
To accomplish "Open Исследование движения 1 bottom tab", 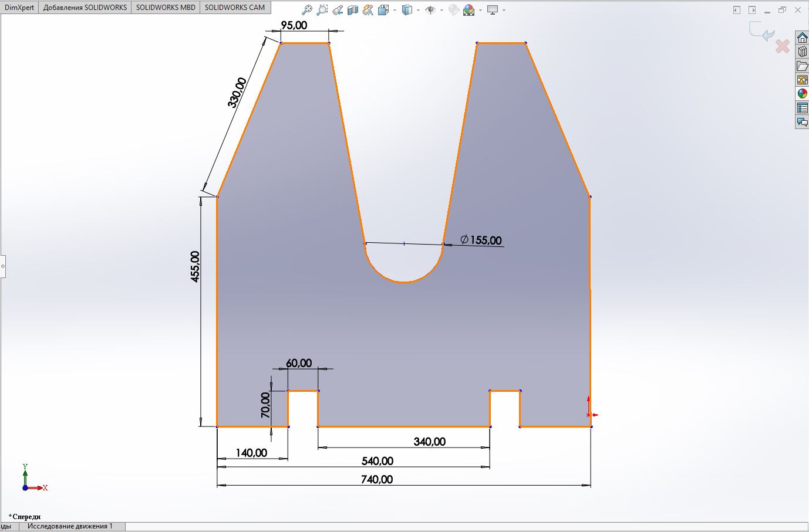I will click(70, 526).
